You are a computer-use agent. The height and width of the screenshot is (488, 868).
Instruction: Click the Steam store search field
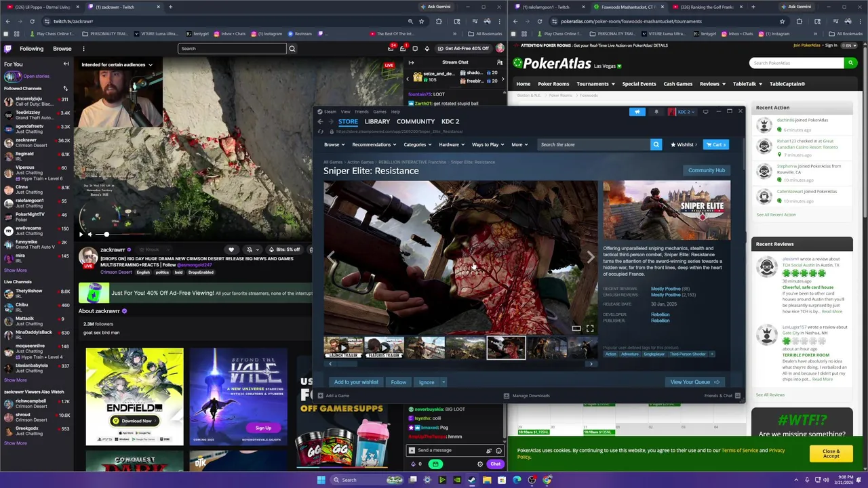594,144
